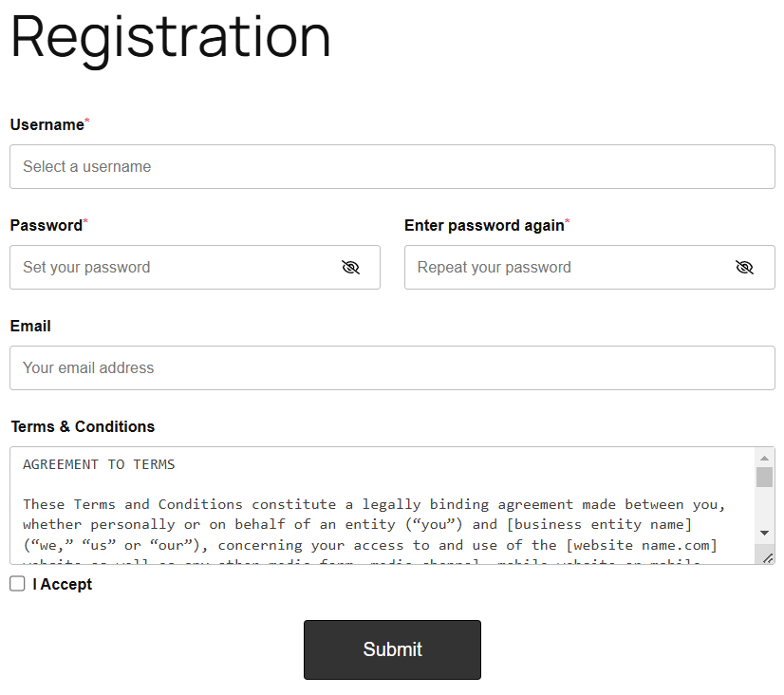784x695 pixels.
Task: Show the password in the Password field
Action: click(x=351, y=268)
